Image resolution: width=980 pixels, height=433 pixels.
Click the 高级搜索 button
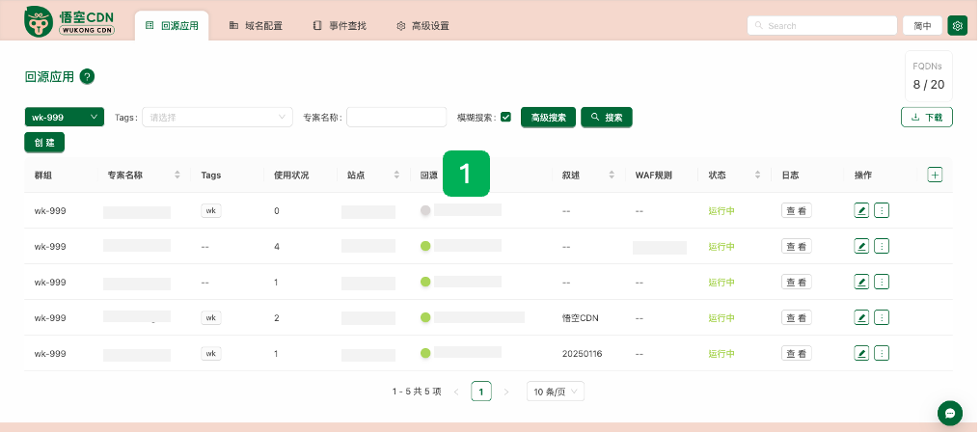click(x=548, y=117)
